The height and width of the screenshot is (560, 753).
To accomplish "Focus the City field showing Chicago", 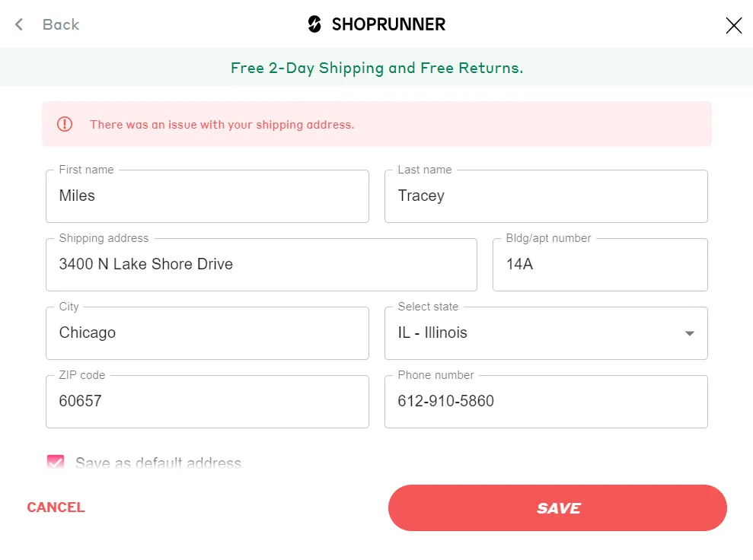I will click(207, 333).
